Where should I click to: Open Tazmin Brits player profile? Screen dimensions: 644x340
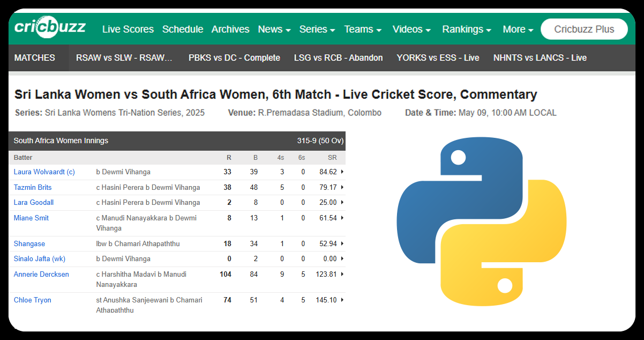point(33,188)
